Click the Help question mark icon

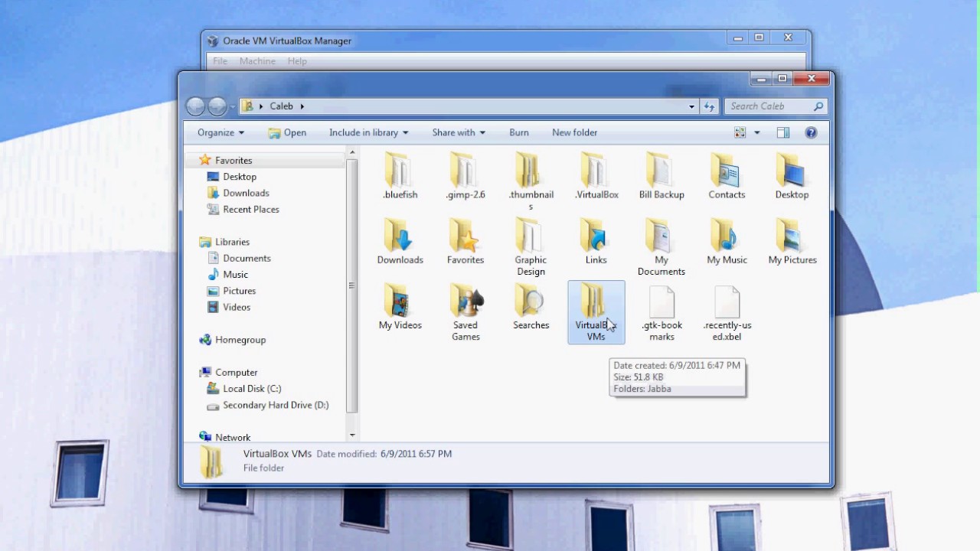click(812, 132)
